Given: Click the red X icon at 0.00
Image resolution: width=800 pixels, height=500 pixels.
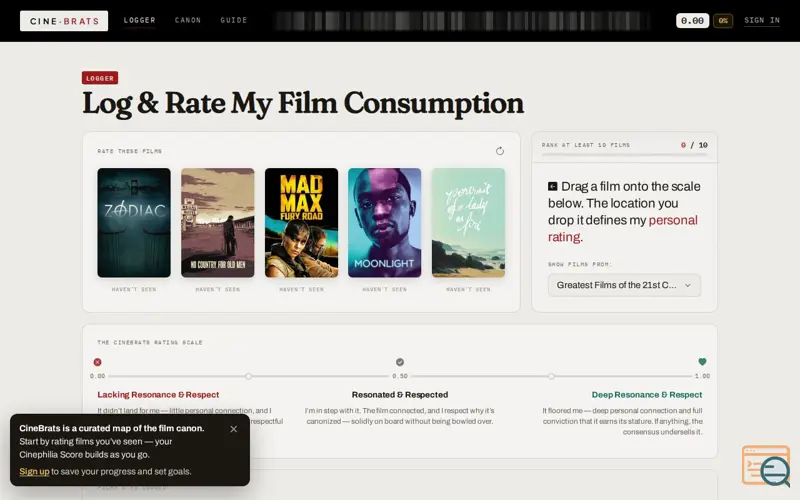Looking at the screenshot, I should pos(97,362).
